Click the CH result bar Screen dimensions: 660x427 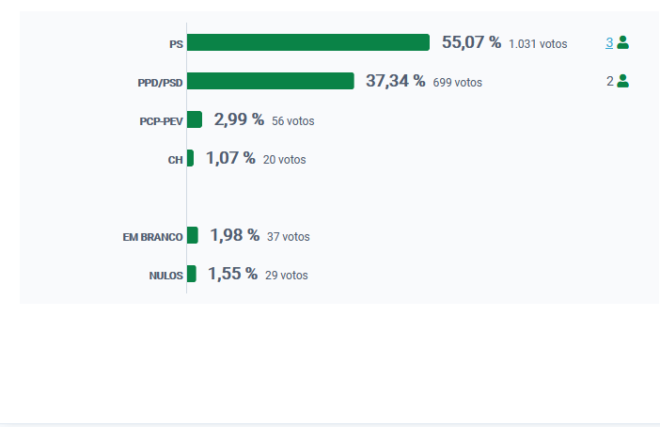pos(190,158)
